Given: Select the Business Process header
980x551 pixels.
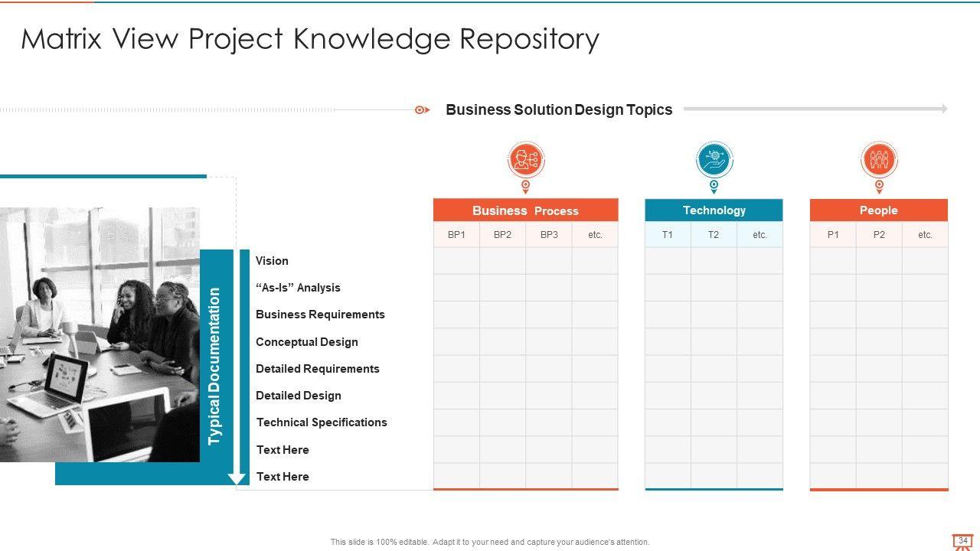Looking at the screenshot, I should tap(525, 210).
